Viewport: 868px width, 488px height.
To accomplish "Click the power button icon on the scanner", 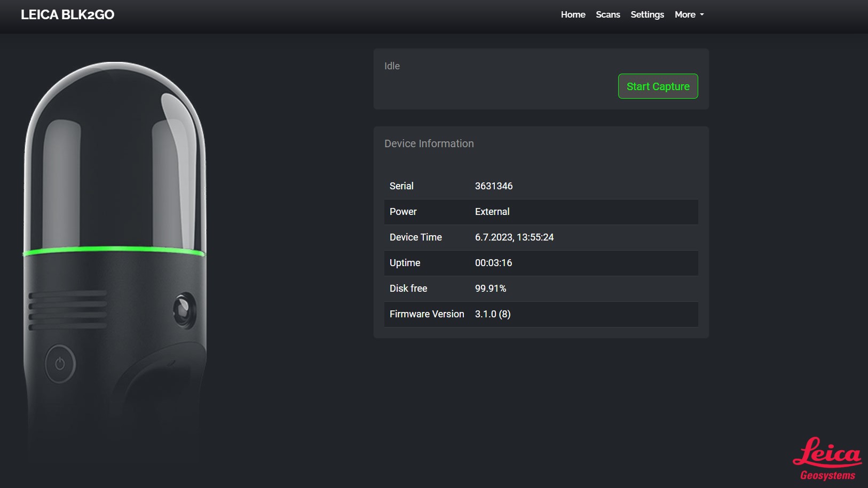I will point(60,364).
